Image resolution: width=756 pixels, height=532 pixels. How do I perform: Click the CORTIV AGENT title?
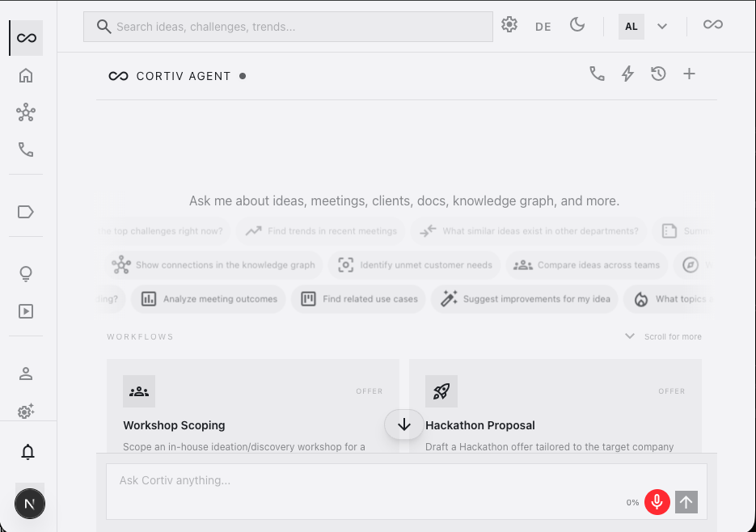point(184,76)
